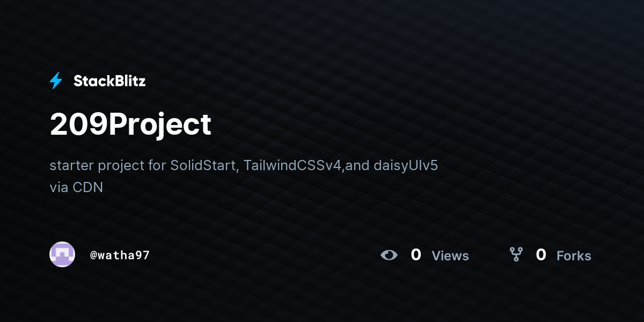644x322 pixels.
Task: Click the fork icon beside Forks
Action: click(516, 254)
